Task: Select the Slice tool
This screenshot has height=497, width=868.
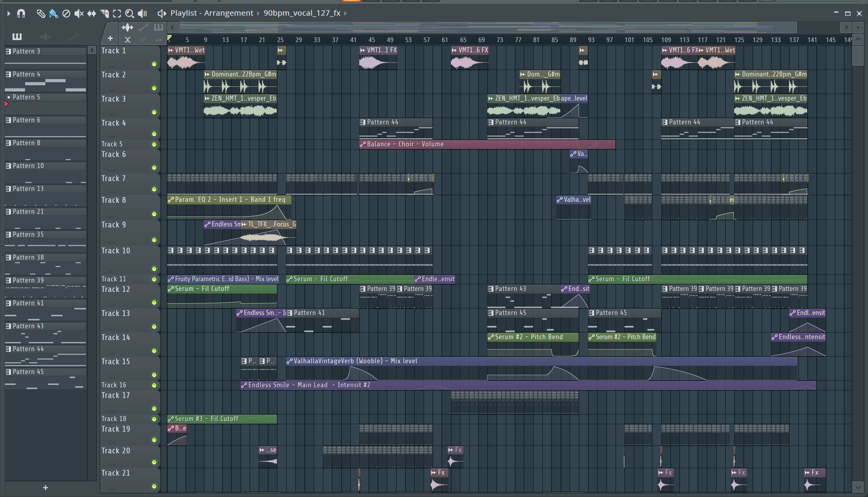Action: (x=105, y=13)
